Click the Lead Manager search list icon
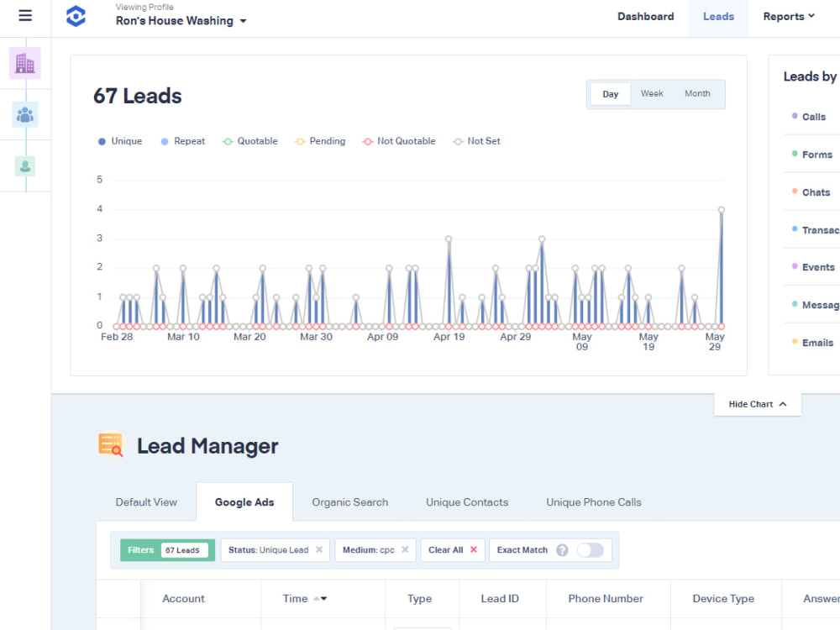 (110, 444)
